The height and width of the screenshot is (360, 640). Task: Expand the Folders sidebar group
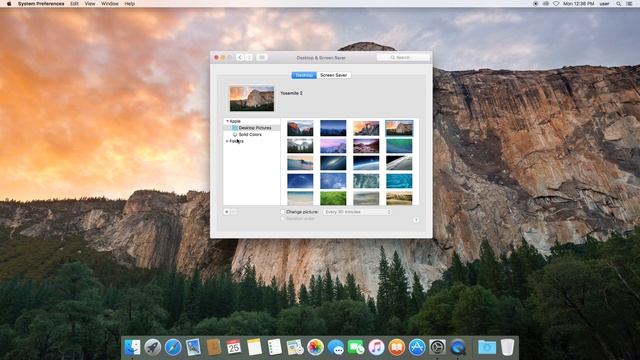coord(227,141)
